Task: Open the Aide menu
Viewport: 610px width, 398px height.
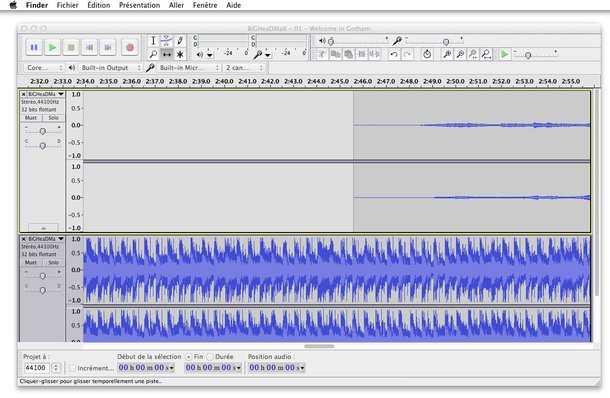Action: [x=233, y=5]
